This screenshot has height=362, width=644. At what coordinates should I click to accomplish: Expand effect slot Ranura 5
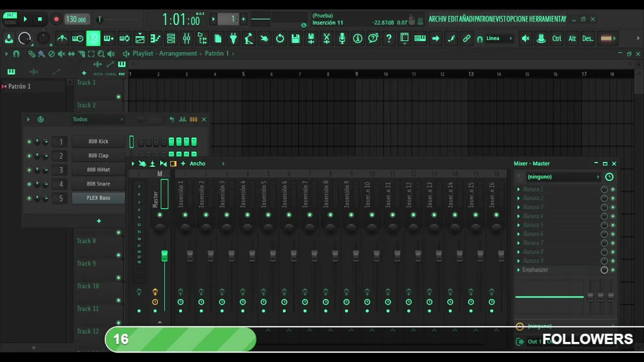519,225
